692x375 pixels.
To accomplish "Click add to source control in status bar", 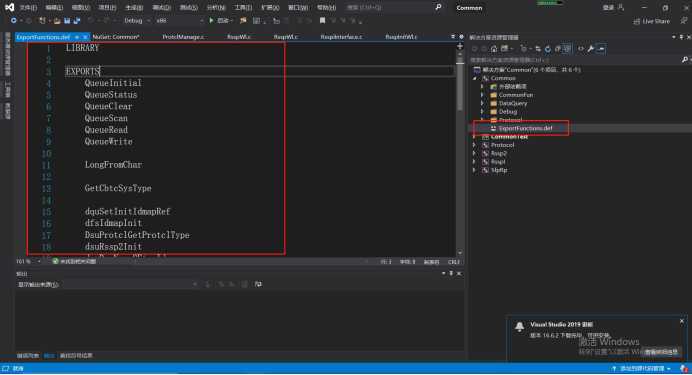I will (x=642, y=368).
